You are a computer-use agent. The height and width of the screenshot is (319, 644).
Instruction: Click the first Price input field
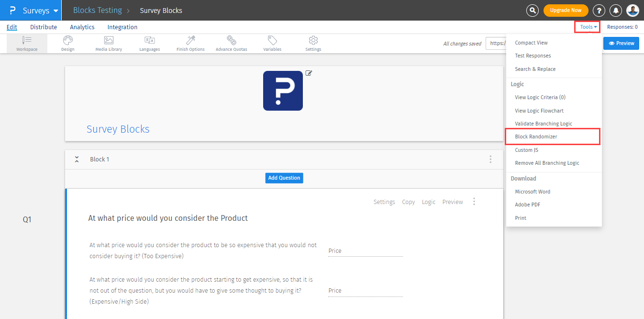point(365,251)
